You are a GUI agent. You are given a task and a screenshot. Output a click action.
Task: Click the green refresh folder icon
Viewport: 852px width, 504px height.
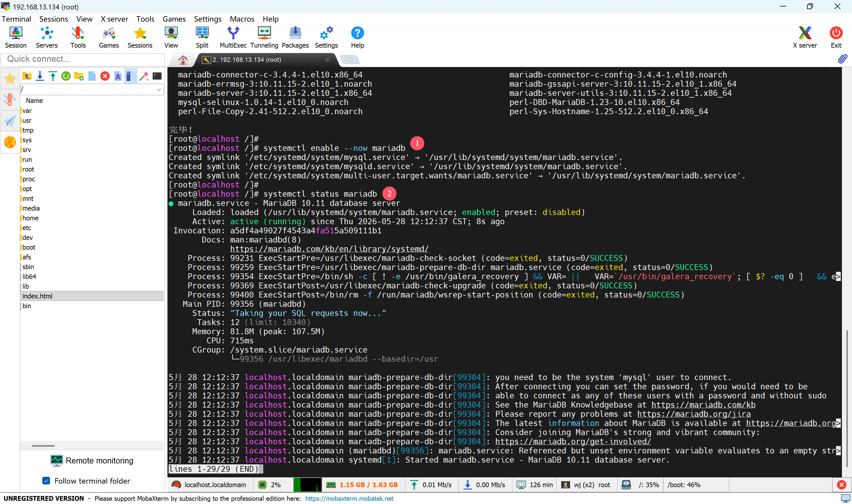(x=66, y=76)
